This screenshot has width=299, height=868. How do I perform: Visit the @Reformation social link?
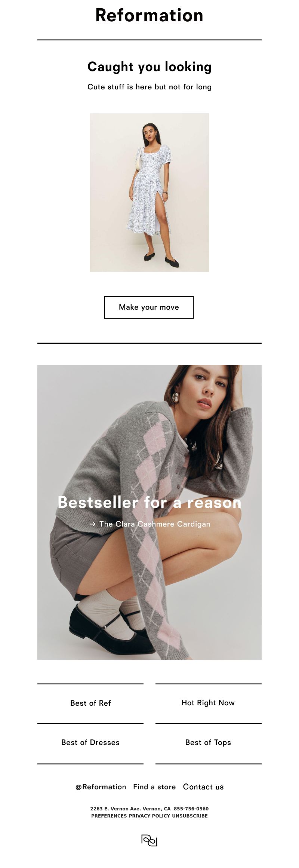[x=101, y=787]
